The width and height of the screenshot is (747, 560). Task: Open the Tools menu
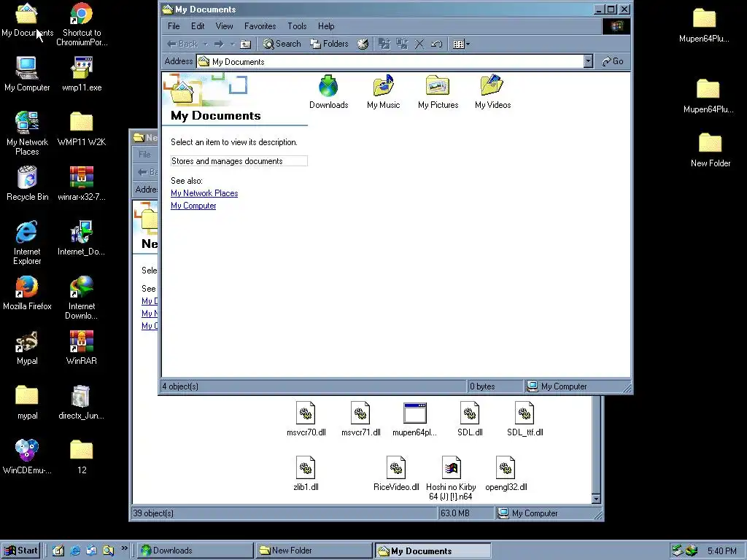tap(297, 26)
